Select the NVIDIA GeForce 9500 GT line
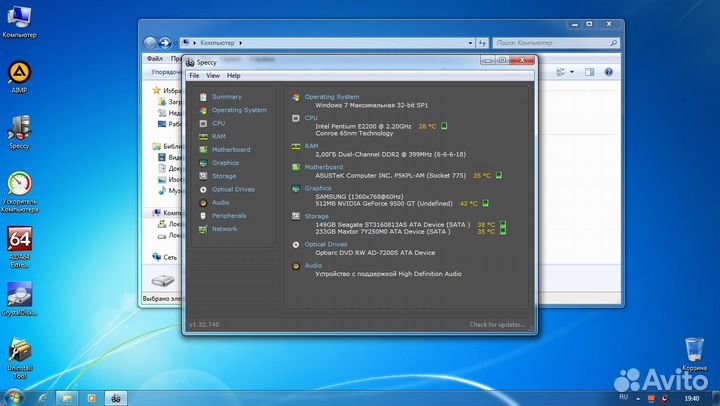Screen dimensions: 720x406 pyautogui.click(x=384, y=203)
